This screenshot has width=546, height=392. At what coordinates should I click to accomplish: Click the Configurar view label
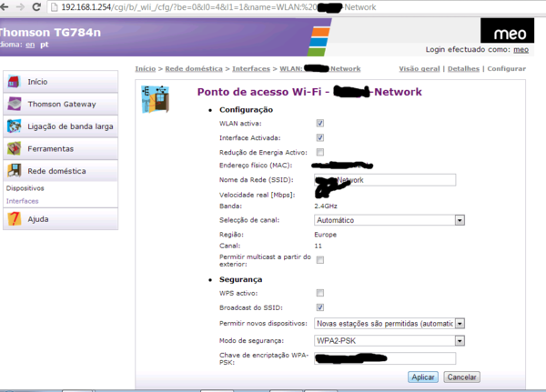(507, 69)
